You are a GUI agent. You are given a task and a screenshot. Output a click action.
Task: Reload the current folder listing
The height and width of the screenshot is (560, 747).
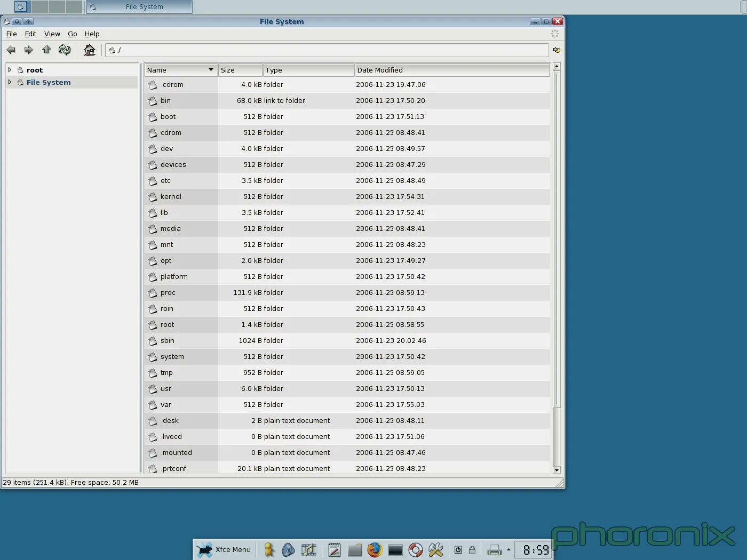click(x=65, y=50)
